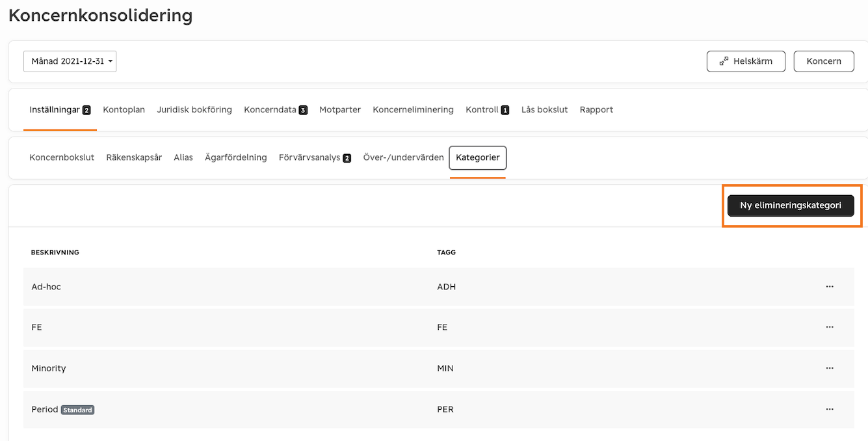Select the Kategorier sub-tab
Image resolution: width=868 pixels, height=441 pixels.
coord(478,157)
